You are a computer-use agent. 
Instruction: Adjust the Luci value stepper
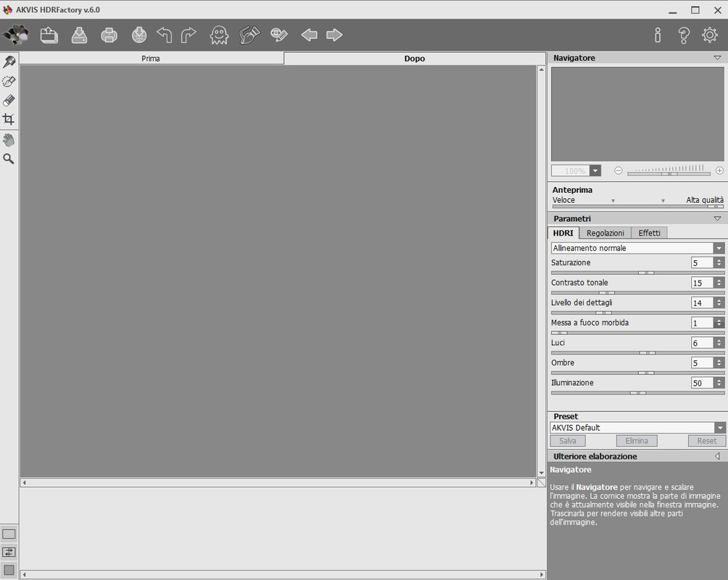click(x=719, y=343)
